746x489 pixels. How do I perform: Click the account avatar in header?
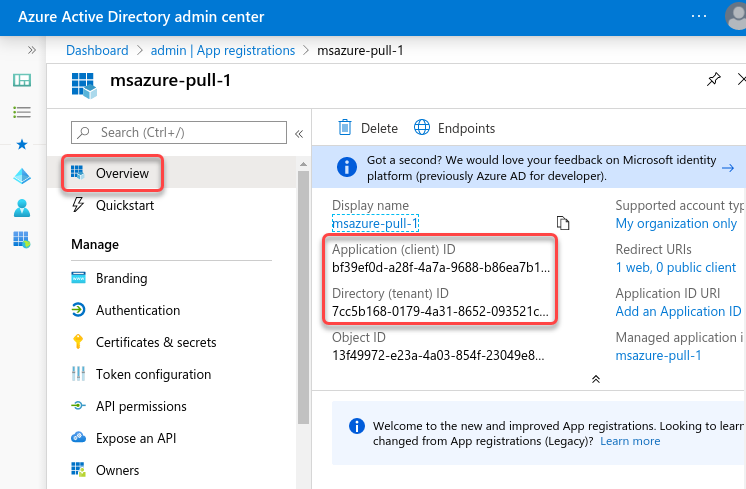click(734, 17)
